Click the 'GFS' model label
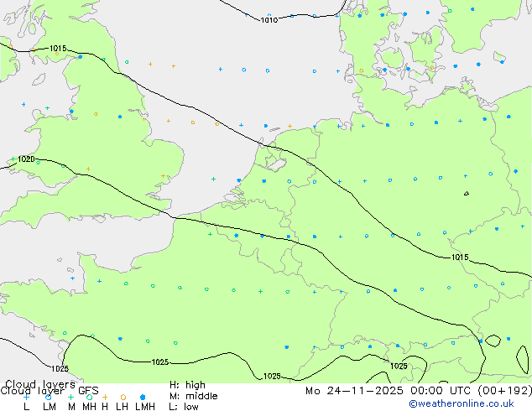The image size is (532, 411). [x=88, y=391]
